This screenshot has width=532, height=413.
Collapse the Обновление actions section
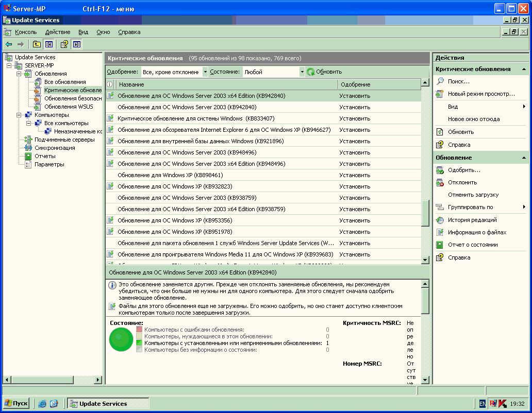click(524, 158)
